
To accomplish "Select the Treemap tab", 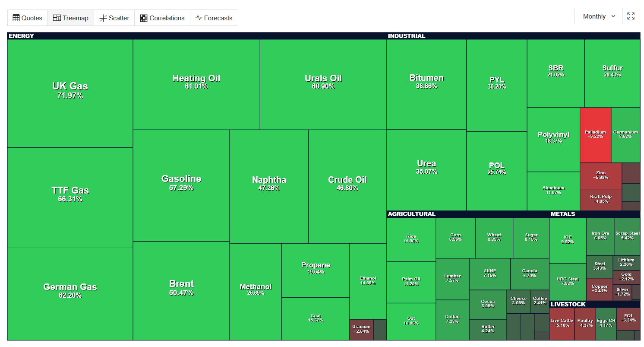I will pos(71,18).
